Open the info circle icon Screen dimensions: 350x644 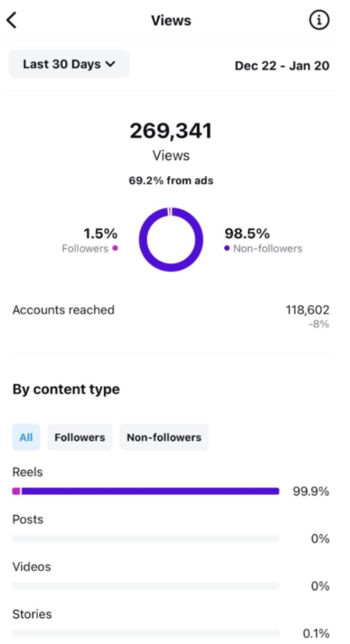click(x=319, y=20)
